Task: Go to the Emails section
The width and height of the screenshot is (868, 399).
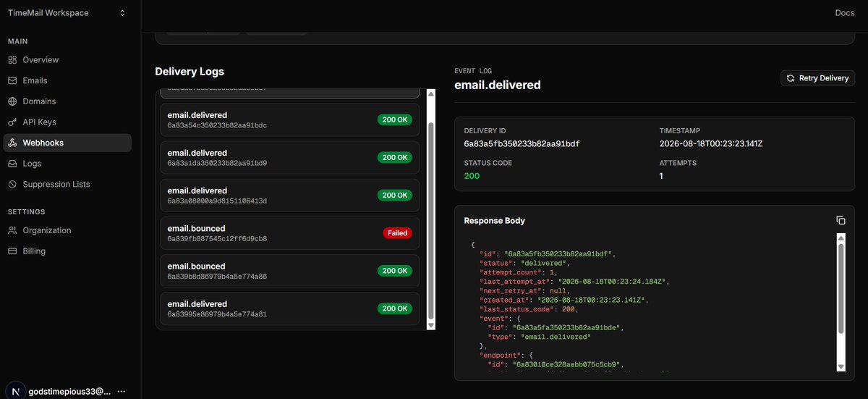Action: tap(67, 80)
